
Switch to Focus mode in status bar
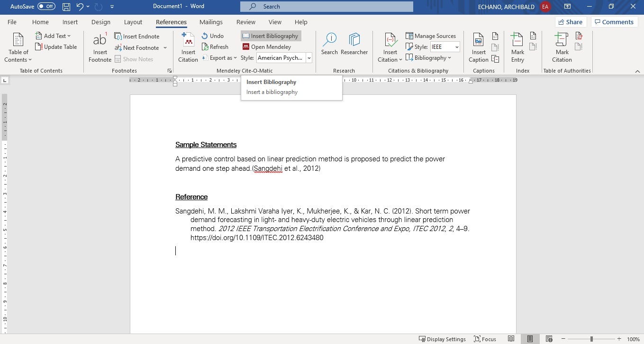tap(485, 339)
